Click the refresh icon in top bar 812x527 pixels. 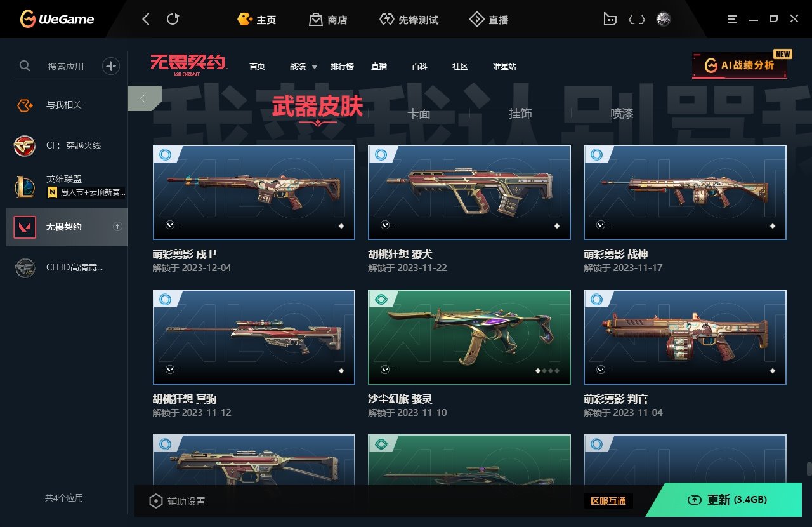point(173,20)
